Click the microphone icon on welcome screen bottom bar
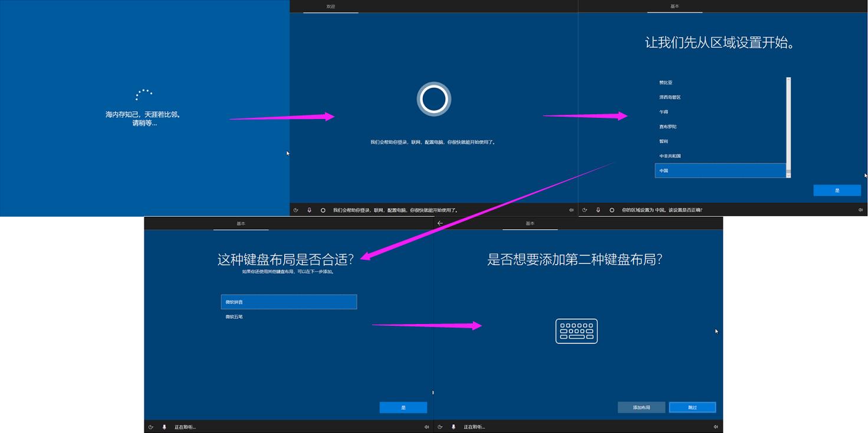 click(x=308, y=210)
